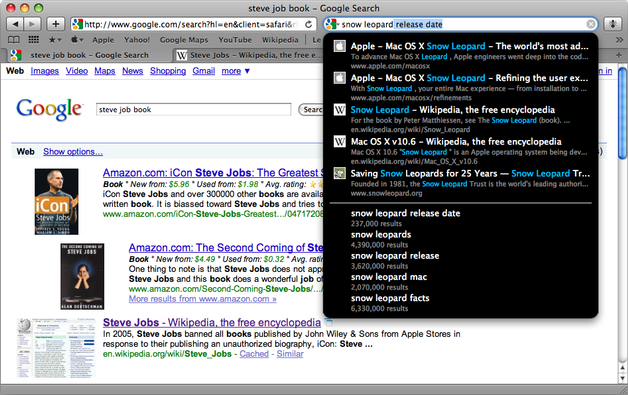Viewport: 628px width, 395px height.
Task: Click More results from www.amazon.com
Action: point(203,299)
